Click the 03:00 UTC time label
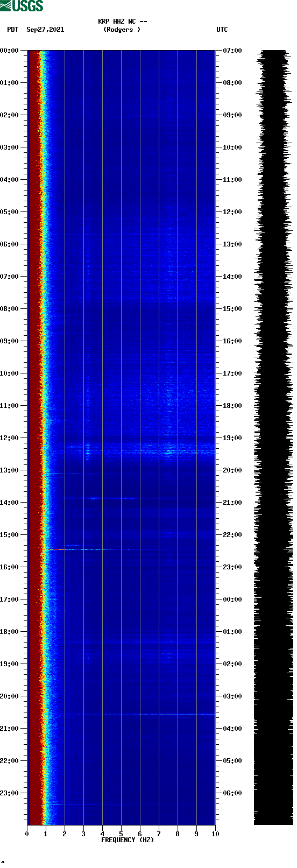This screenshot has height=868, width=297. 232,696
